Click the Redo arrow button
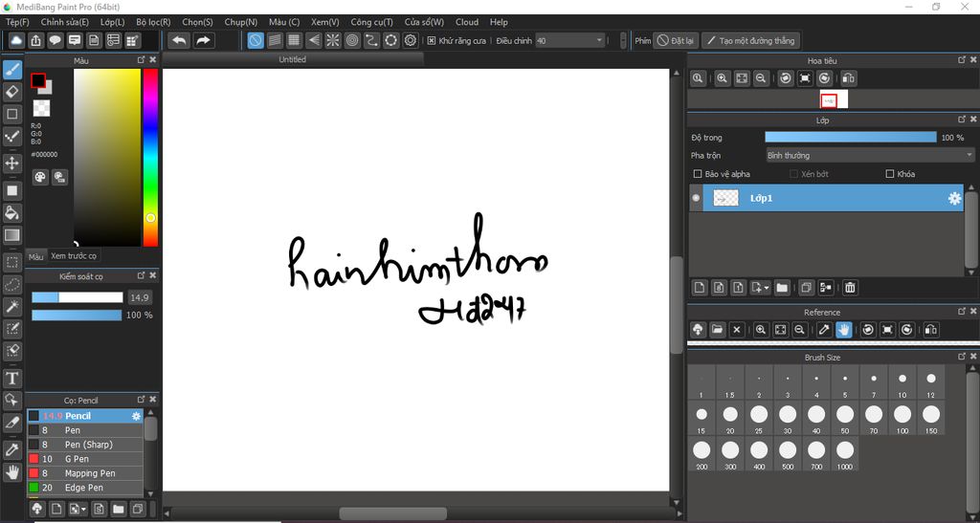 point(203,40)
